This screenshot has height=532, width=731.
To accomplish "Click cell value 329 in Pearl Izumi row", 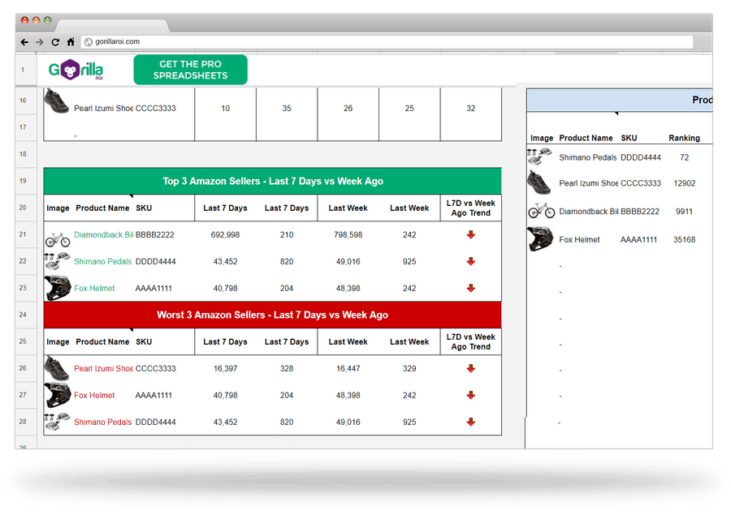I will pyautogui.click(x=409, y=368).
